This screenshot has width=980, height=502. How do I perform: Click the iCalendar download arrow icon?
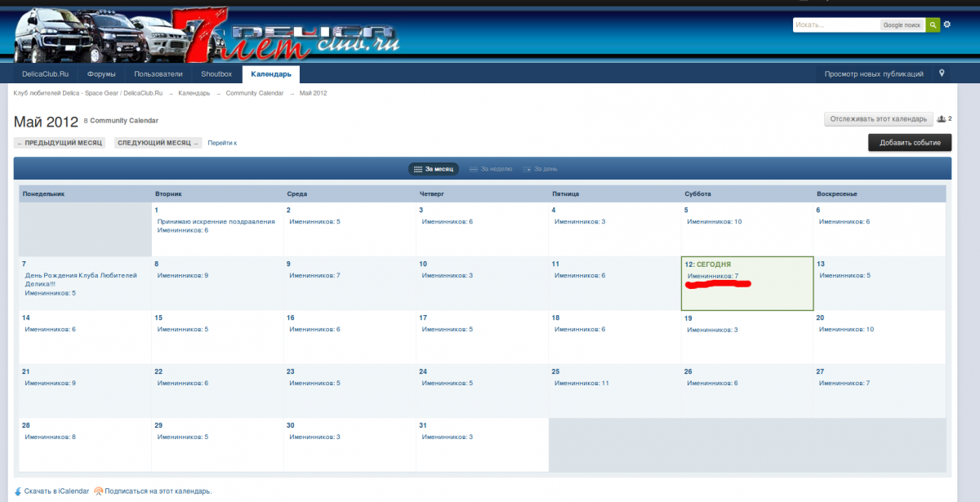coord(18,491)
